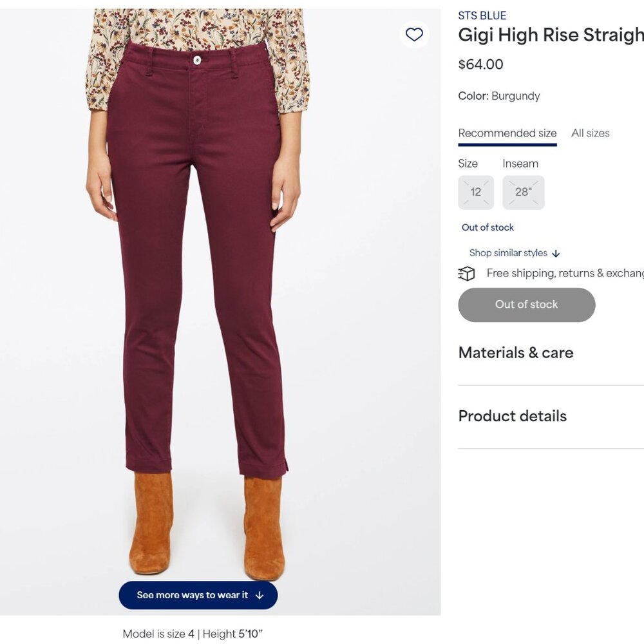Image resolution: width=644 pixels, height=644 pixels.
Task: Click the free shipping package icon
Action: coord(466,273)
